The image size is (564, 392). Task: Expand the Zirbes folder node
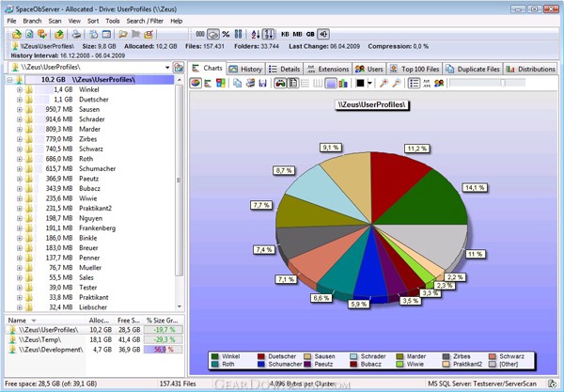pyautogui.click(x=20, y=139)
